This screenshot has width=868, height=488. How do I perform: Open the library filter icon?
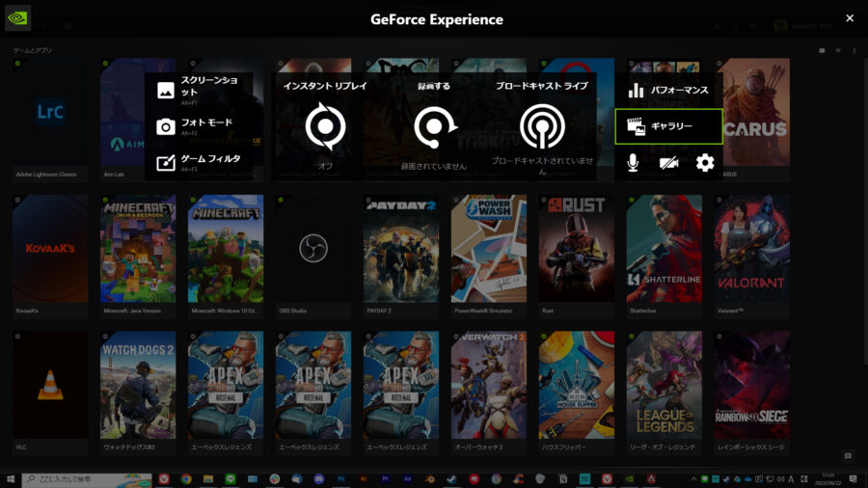[x=838, y=50]
